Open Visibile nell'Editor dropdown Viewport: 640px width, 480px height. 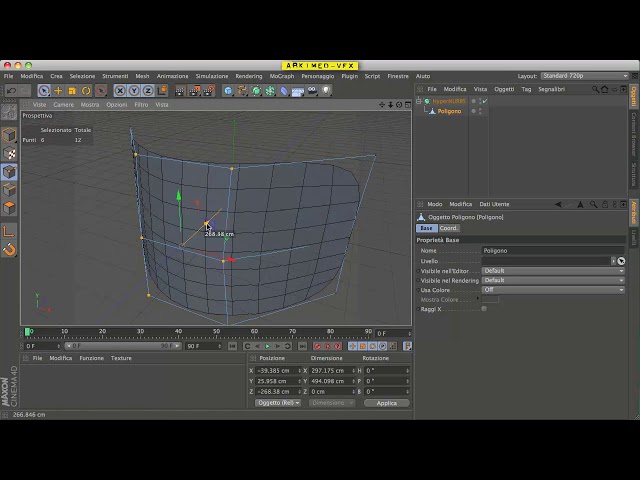pos(553,271)
